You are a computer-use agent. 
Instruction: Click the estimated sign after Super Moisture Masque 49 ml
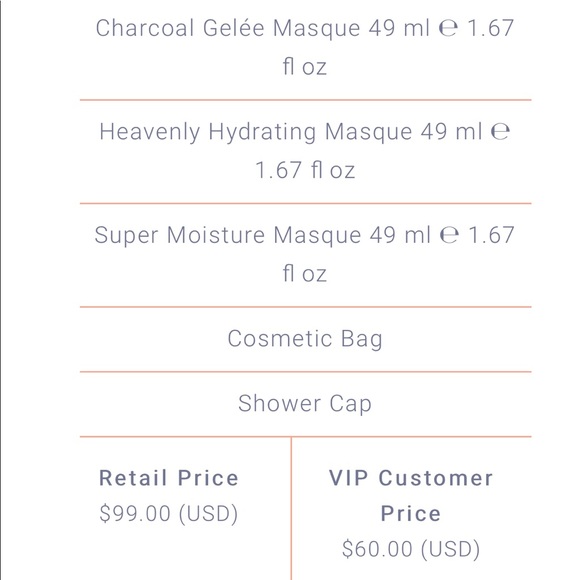449,235
